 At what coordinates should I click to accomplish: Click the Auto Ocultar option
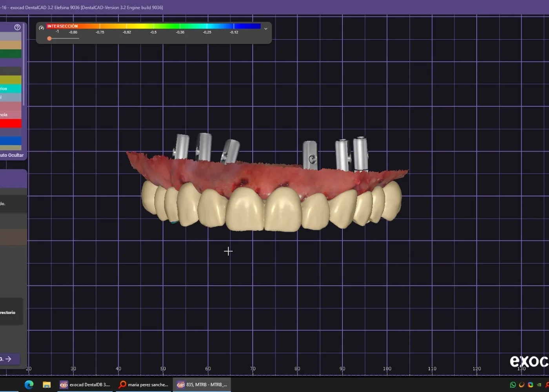point(12,155)
